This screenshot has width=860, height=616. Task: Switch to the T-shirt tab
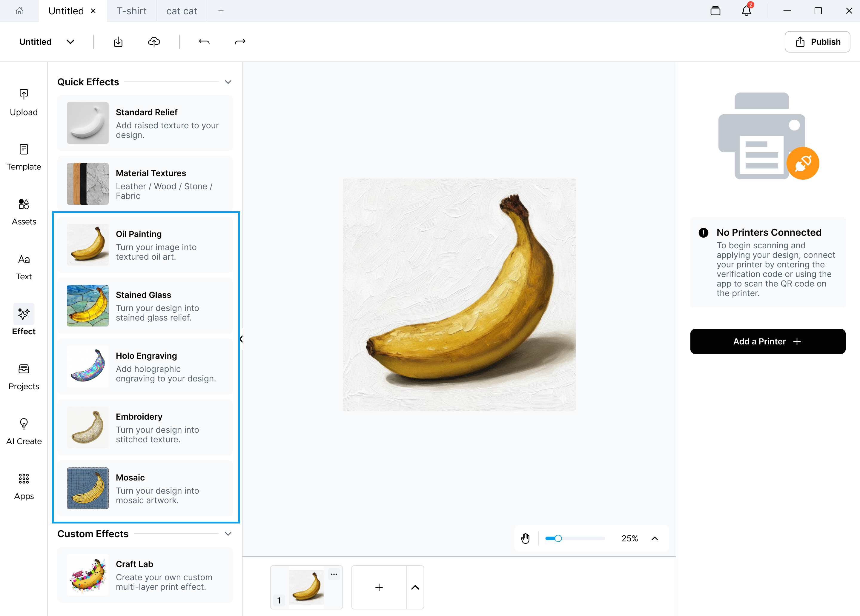point(131,11)
